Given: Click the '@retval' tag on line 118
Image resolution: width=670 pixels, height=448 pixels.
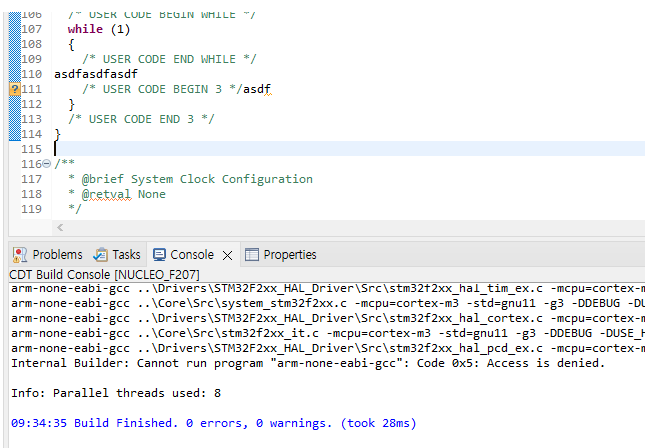Looking at the screenshot, I should click(106, 194).
